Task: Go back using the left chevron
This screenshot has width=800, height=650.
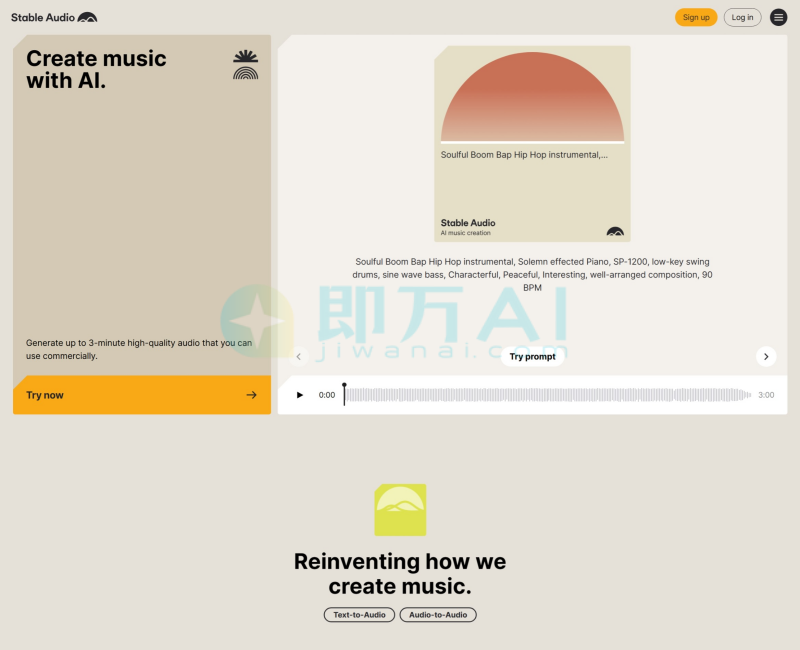Action: (x=298, y=356)
